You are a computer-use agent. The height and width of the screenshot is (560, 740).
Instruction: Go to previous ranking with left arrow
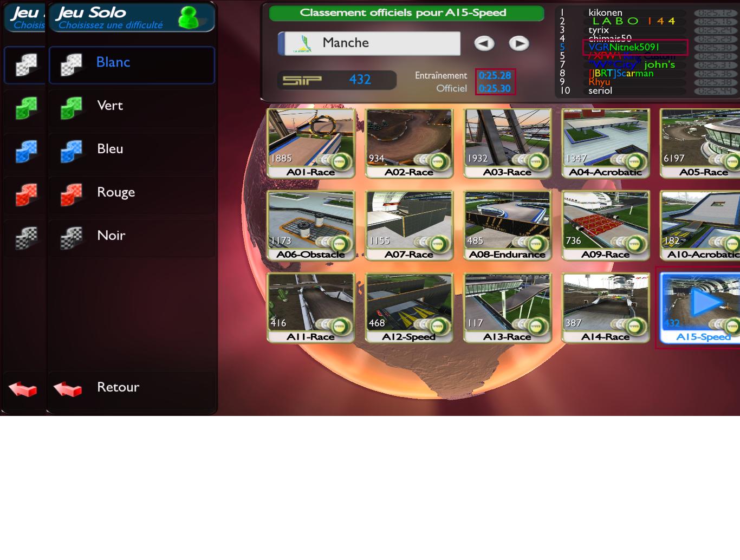[x=484, y=43]
